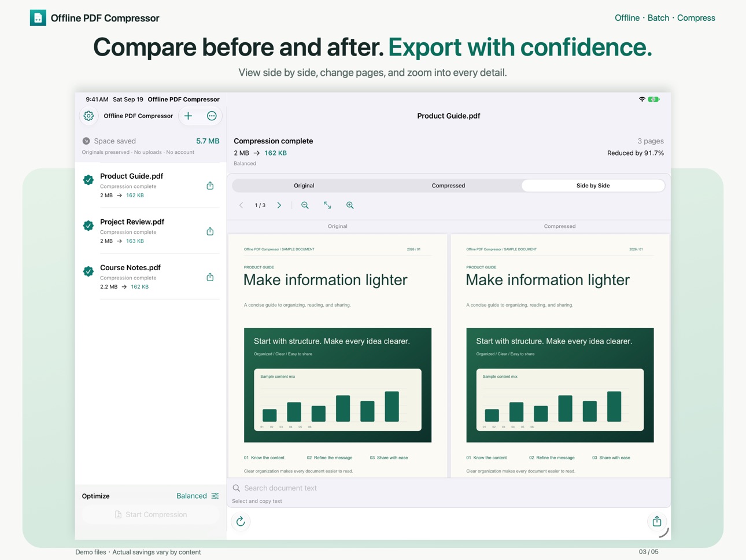The height and width of the screenshot is (560, 746).
Task: Click the Original page preview thumbnail
Action: (338, 356)
